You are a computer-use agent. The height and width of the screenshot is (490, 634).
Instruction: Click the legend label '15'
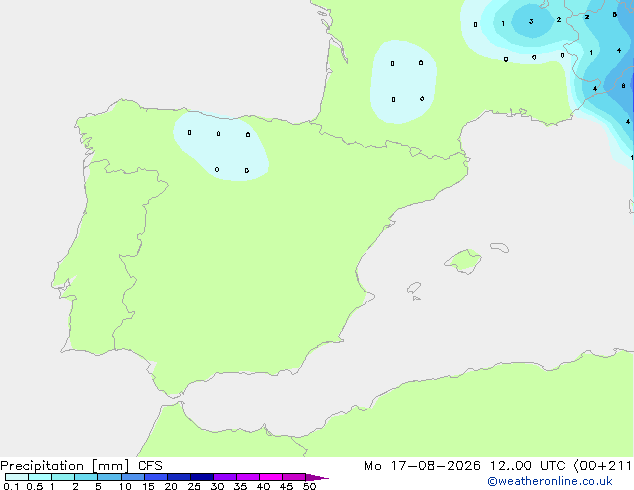point(148,486)
